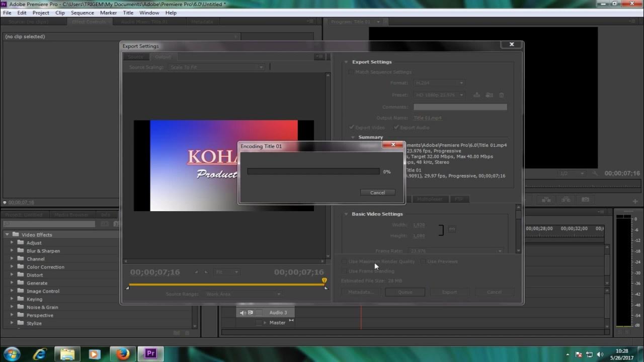Click the width/height constrain proportions link icon
This screenshot has width=644, height=362.
(452, 229)
